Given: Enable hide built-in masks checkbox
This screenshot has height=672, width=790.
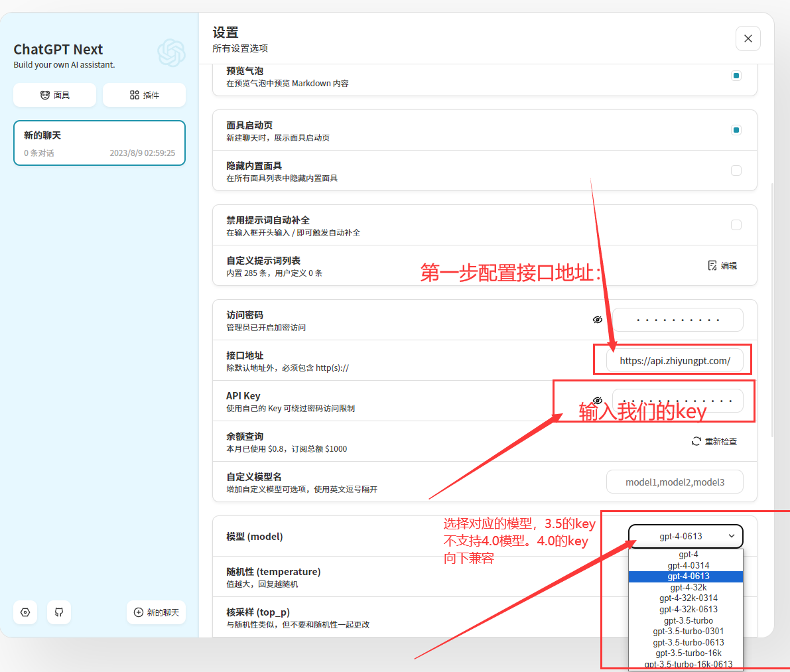Looking at the screenshot, I should coord(736,170).
